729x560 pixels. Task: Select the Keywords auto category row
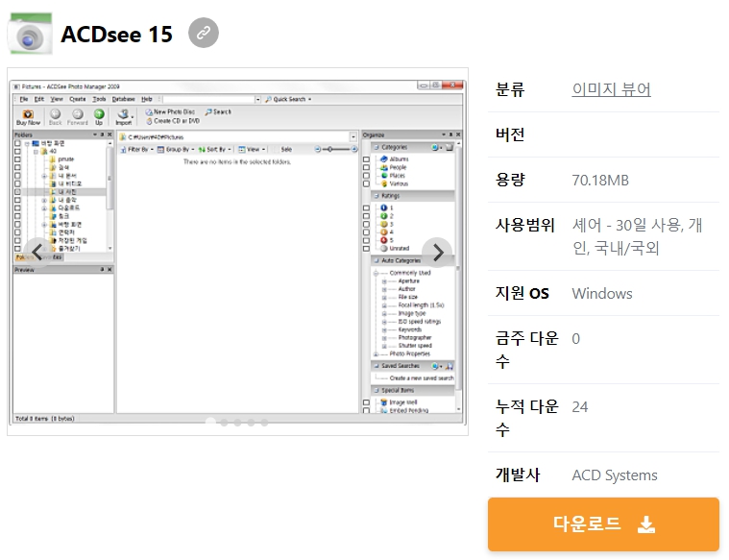[410, 329]
